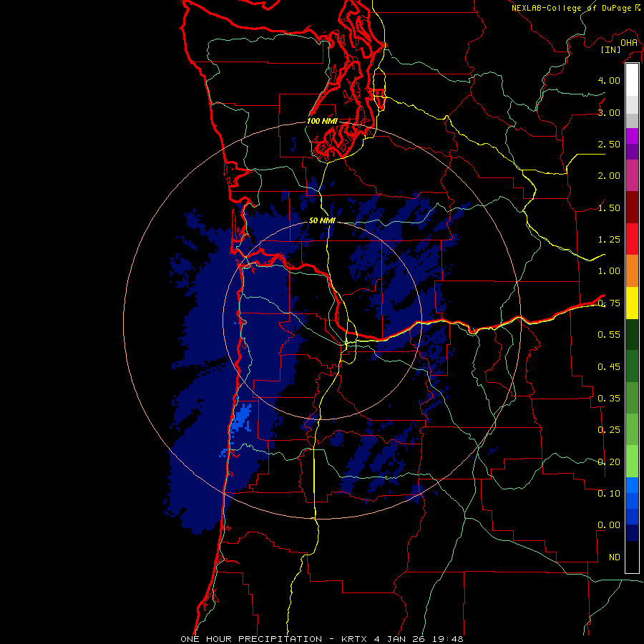Screen dimensions: 644x644
Task: Click the 1.50 legend value
Action: [x=609, y=208]
